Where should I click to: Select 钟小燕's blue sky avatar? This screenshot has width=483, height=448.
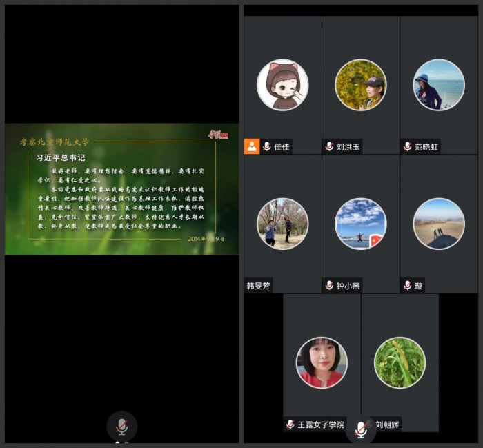click(x=360, y=224)
